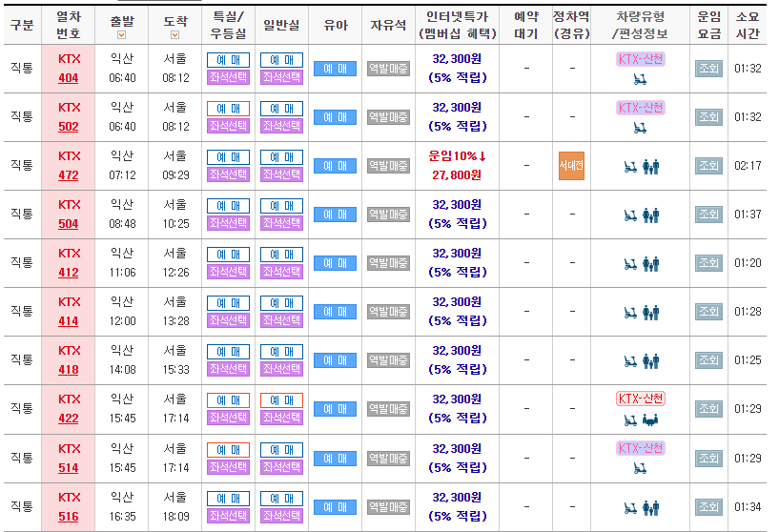Open the 출발 sort dropdown arrow
The width and height of the screenshot is (779, 532).
[x=121, y=34]
